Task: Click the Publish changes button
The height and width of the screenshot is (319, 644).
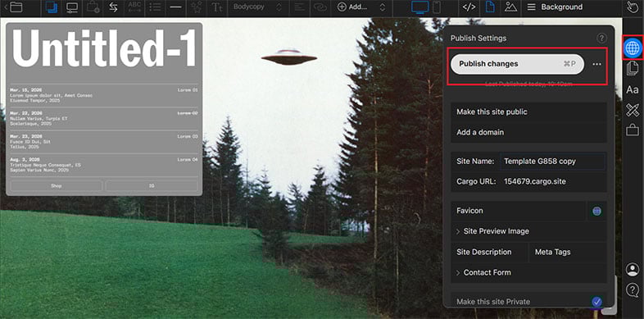Action: 517,64
